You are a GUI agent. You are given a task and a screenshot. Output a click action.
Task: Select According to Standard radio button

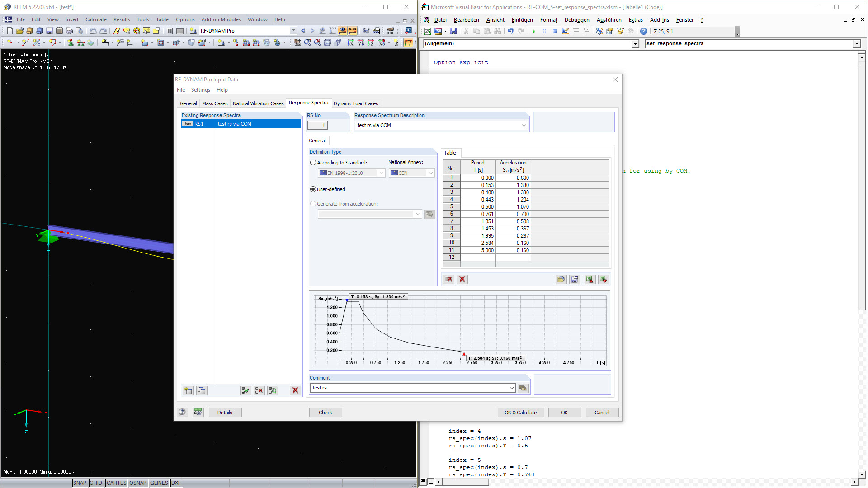click(313, 162)
